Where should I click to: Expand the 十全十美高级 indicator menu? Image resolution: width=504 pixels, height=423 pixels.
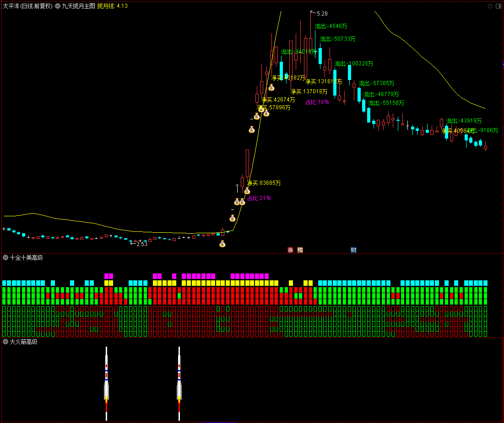tap(5, 257)
